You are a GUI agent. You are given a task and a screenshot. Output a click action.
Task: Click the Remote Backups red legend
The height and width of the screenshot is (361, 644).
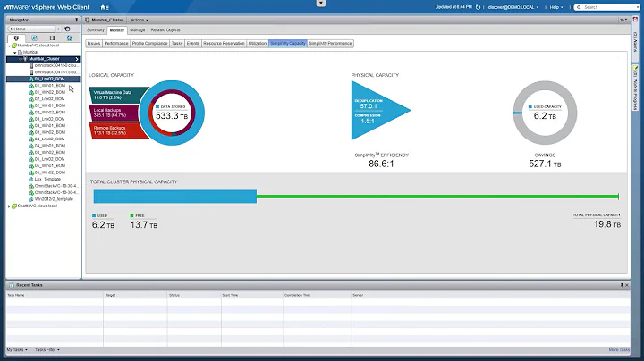pos(117,130)
